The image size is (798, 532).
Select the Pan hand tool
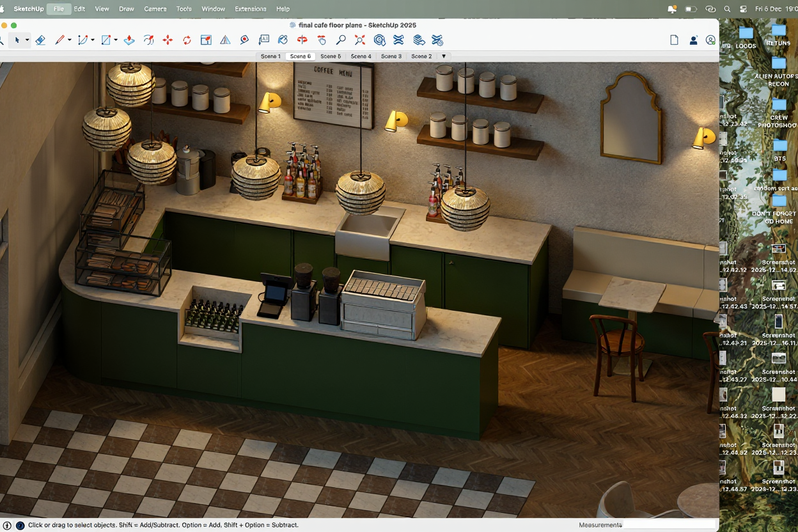[322, 40]
